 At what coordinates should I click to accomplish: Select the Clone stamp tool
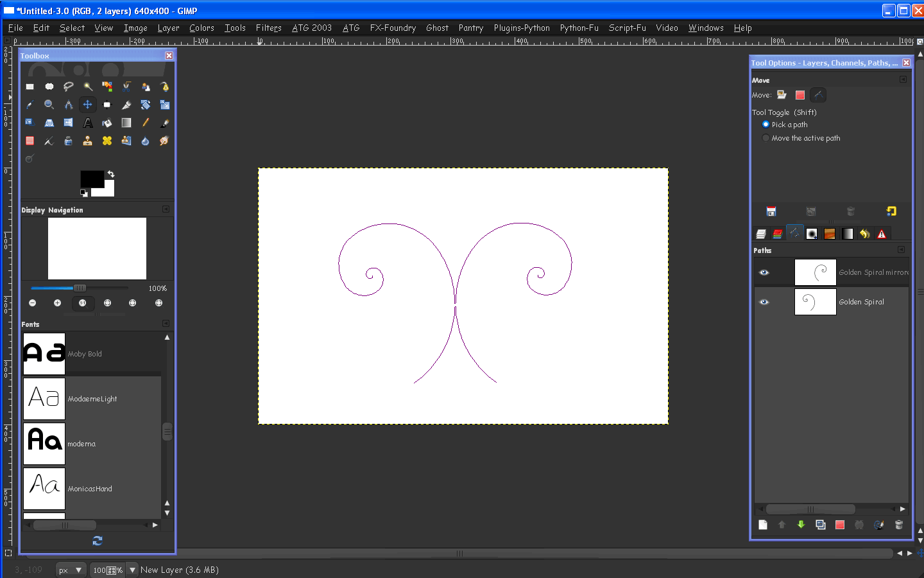click(87, 140)
